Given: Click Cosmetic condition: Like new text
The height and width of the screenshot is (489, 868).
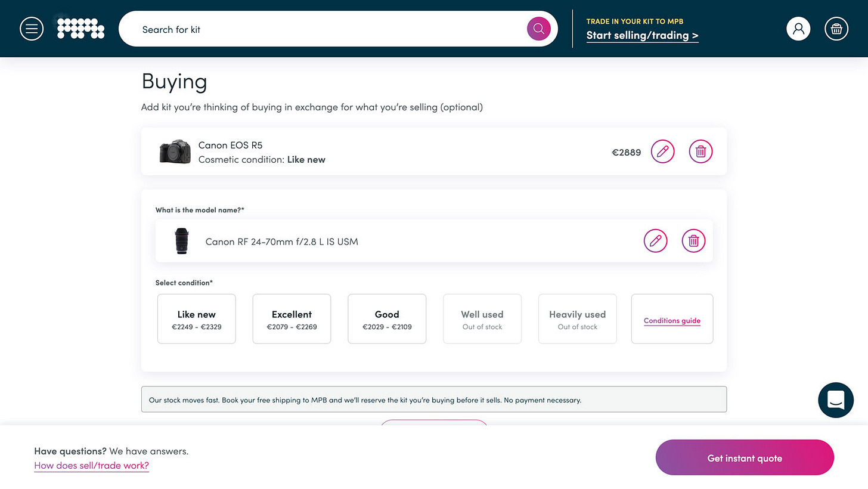Looking at the screenshot, I should click(262, 160).
